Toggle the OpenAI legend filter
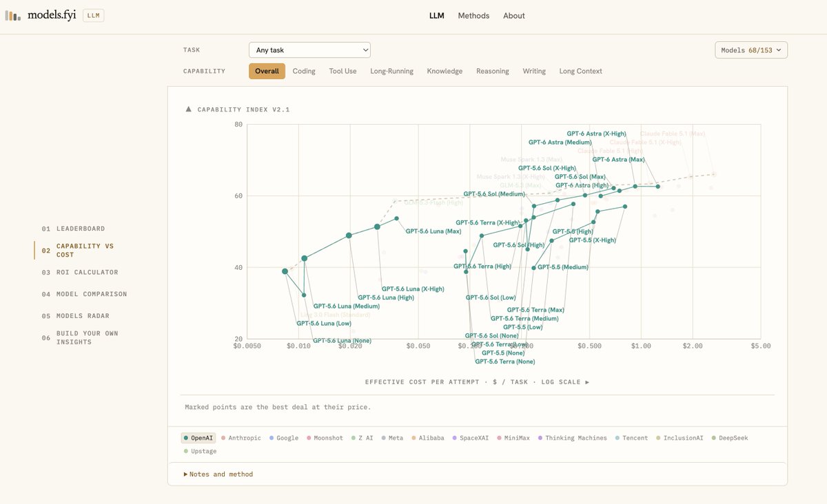This screenshot has width=827, height=504. point(198,438)
